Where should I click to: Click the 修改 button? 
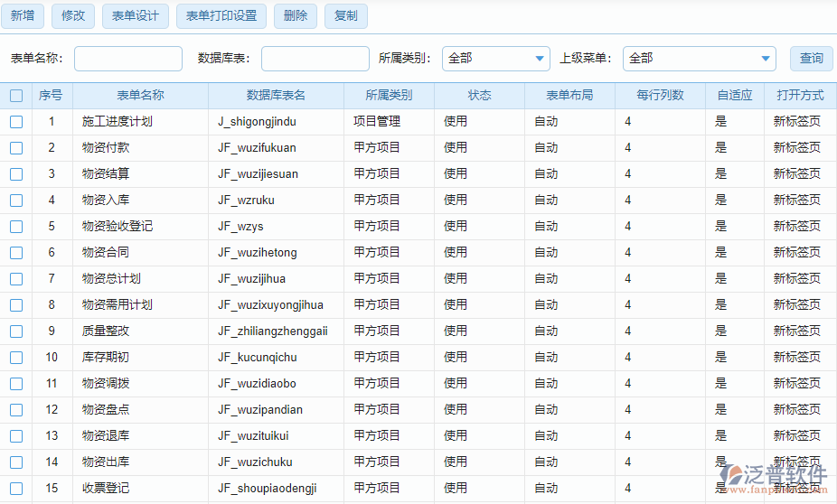pyautogui.click(x=73, y=16)
